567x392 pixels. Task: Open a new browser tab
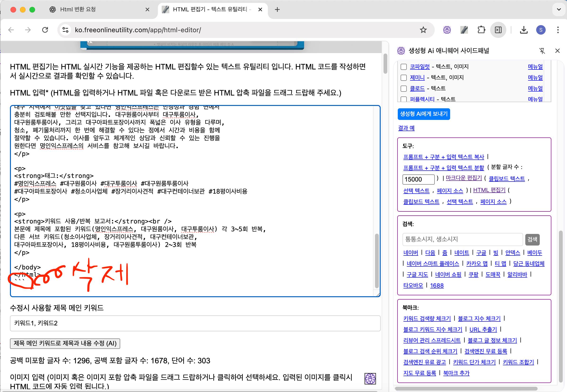pos(277,9)
